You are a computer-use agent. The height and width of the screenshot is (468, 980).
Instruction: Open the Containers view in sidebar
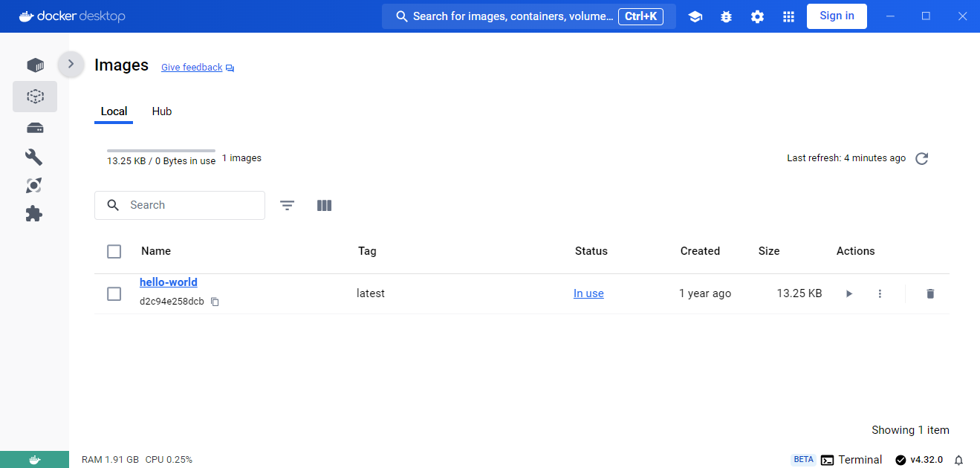click(x=35, y=65)
